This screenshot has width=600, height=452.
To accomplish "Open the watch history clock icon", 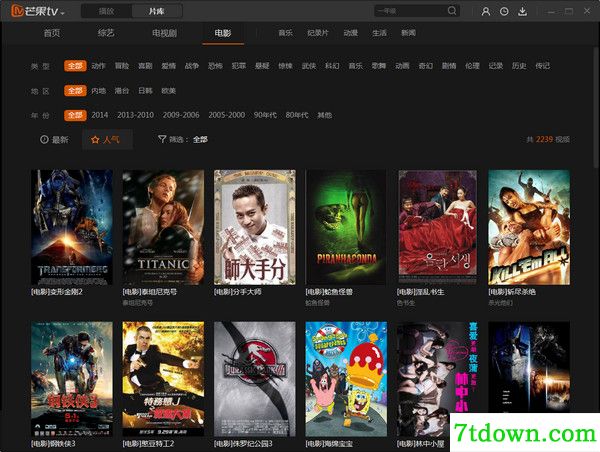I will (504, 11).
